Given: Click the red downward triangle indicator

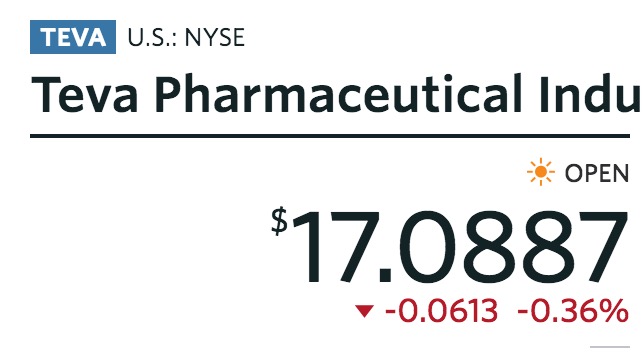Looking at the screenshot, I should tap(364, 311).
